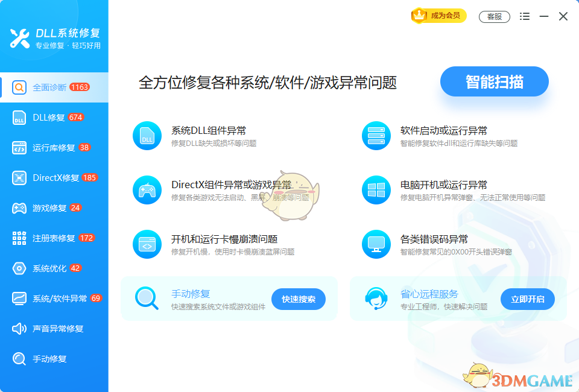Open the 电脑开机或运行异常 tiles icon
This screenshot has height=392, width=579.
376,190
